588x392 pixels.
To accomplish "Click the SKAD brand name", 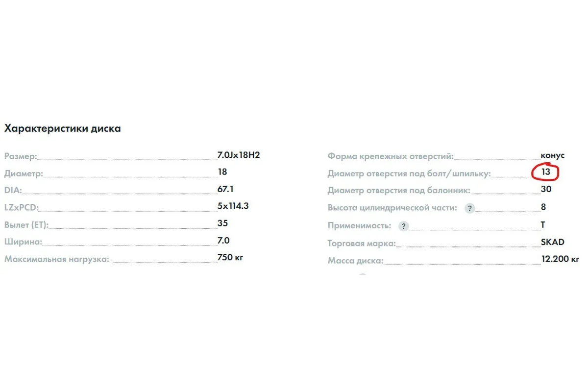I will 553,242.
